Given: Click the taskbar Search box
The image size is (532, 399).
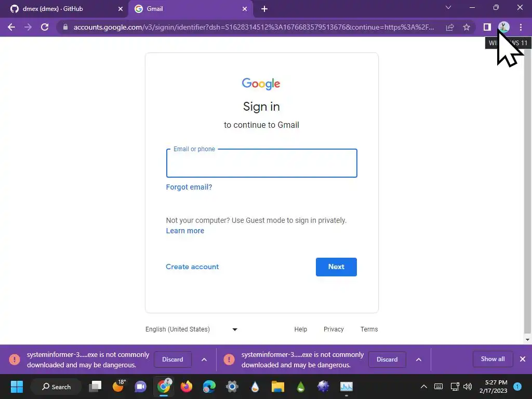Looking at the screenshot, I should (x=56, y=387).
